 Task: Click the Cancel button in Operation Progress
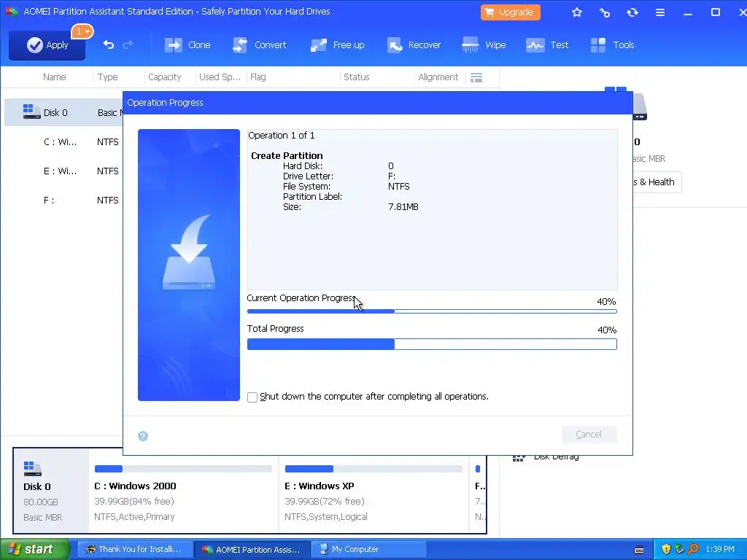[x=589, y=435]
